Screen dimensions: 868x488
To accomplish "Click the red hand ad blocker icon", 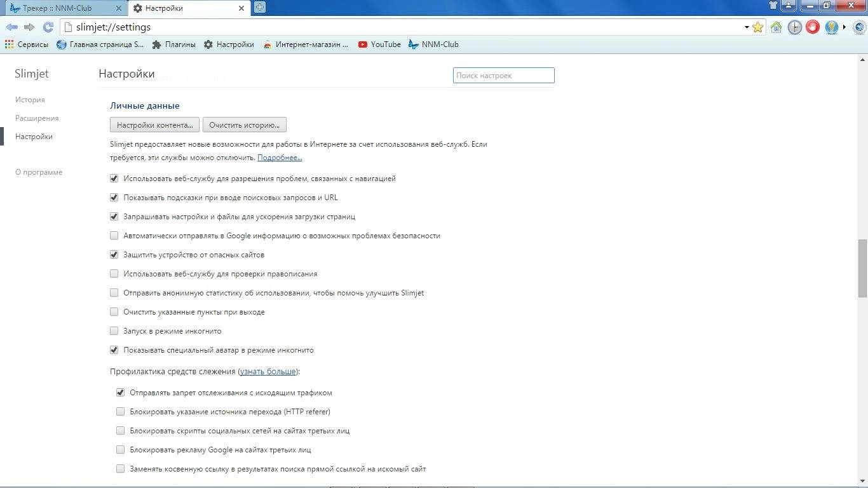I will point(813,27).
